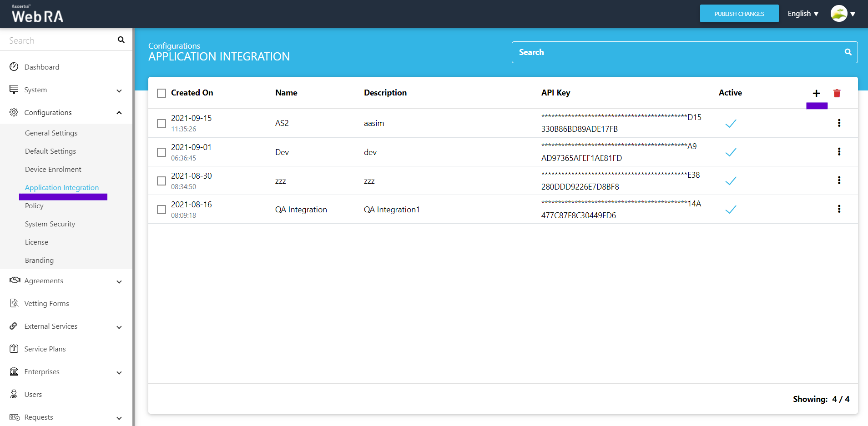The image size is (868, 426).
Task: Open the Dashboard from sidebar
Action: coord(41,67)
